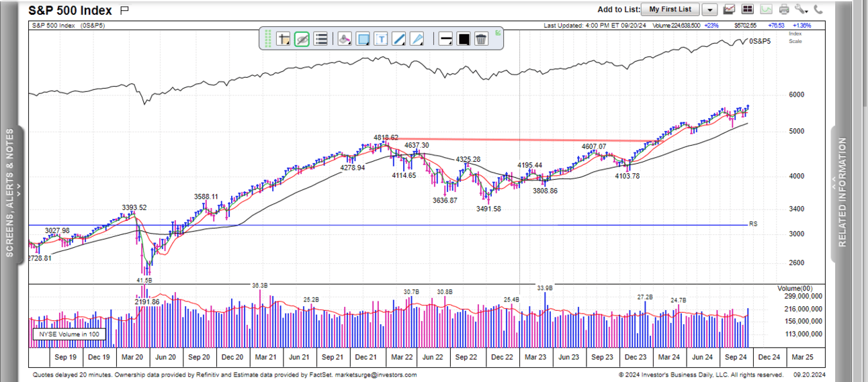Click the flag icon beside S&P 500 Index
868x382 pixels.
[124, 10]
